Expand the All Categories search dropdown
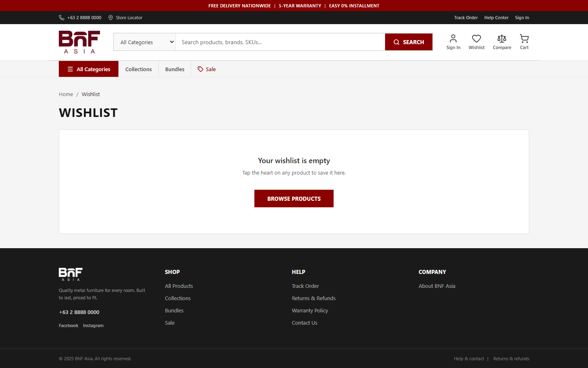The image size is (588, 368). 145,42
